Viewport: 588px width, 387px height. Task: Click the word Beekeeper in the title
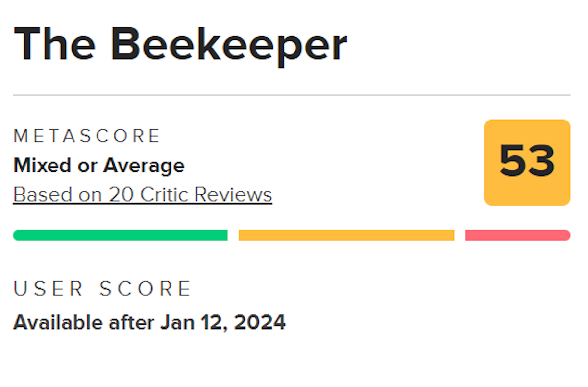coord(229,45)
